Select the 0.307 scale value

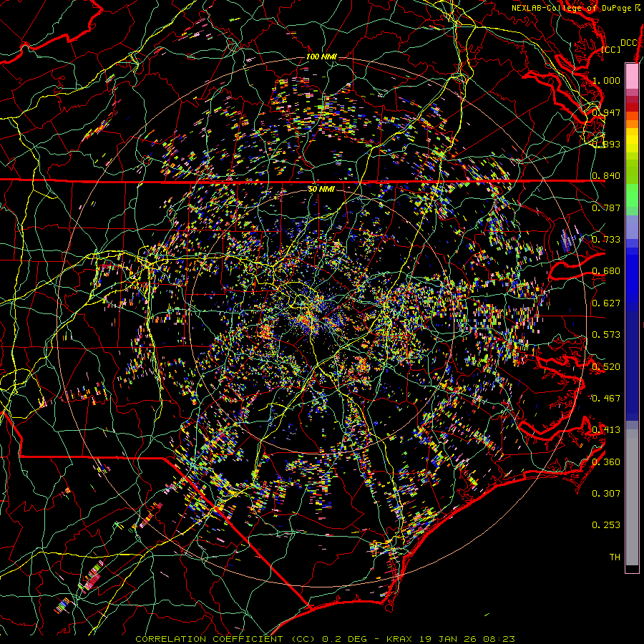coord(606,493)
